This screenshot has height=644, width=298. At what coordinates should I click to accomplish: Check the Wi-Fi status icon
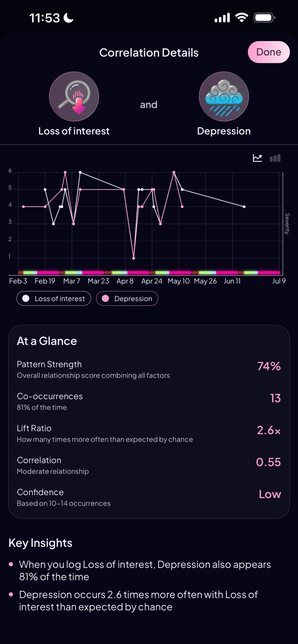click(x=241, y=18)
